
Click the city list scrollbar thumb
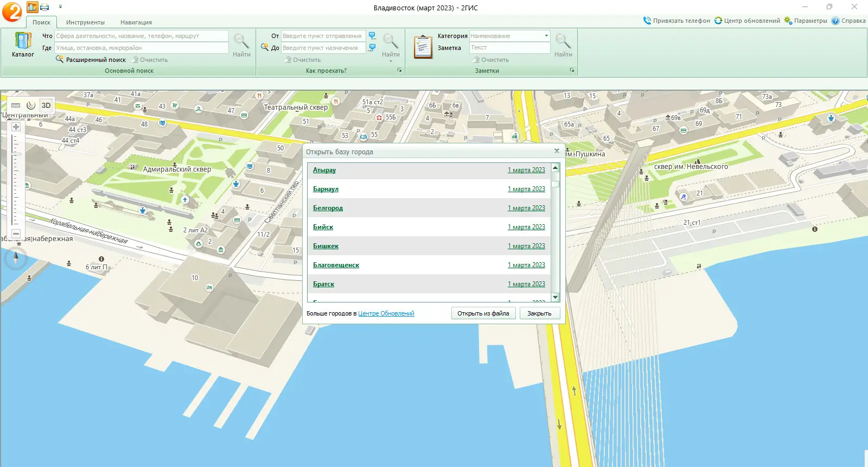click(x=555, y=183)
